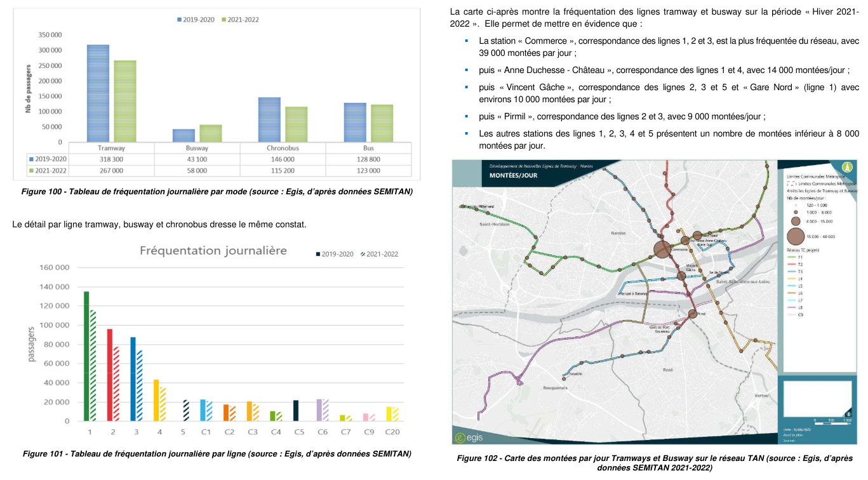Screen dimensions: 868x480
Task: Click the Réseau TC projeté legend heading
Action: 803,250
